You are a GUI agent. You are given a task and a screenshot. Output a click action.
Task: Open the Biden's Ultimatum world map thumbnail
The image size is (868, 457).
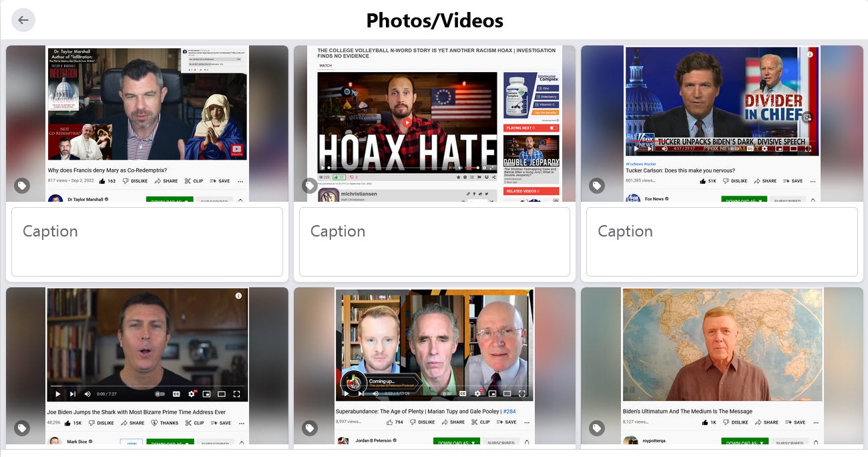[722, 366]
